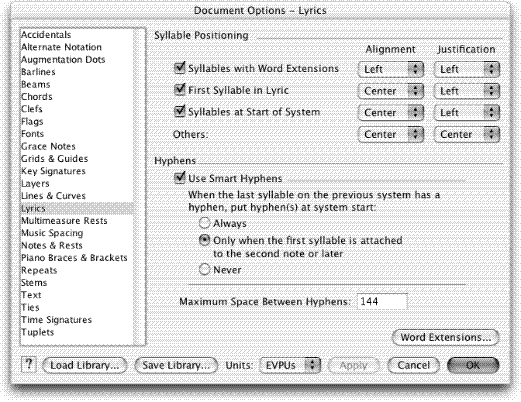Click the Maximum Space Between Hyphens field

point(382,302)
